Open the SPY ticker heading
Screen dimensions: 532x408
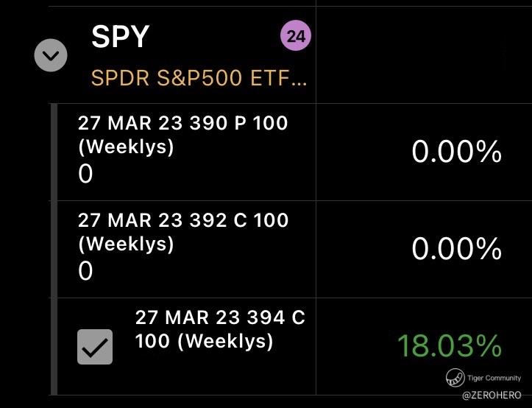[120, 37]
